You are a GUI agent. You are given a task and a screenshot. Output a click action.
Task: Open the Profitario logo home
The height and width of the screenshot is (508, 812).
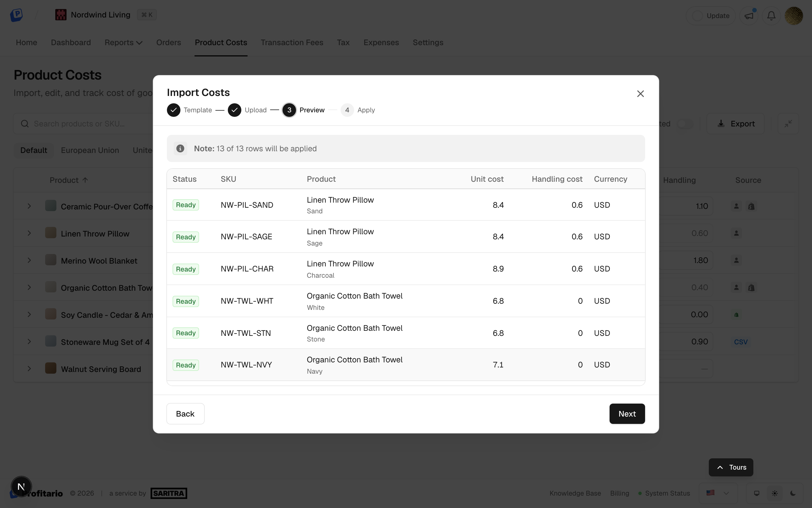[x=16, y=15]
